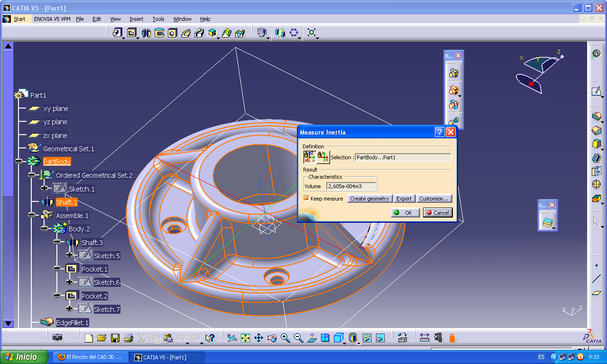607x364 pixels.
Task: Collapse Ordered Geometrical Set.2 node
Action: click(x=31, y=175)
